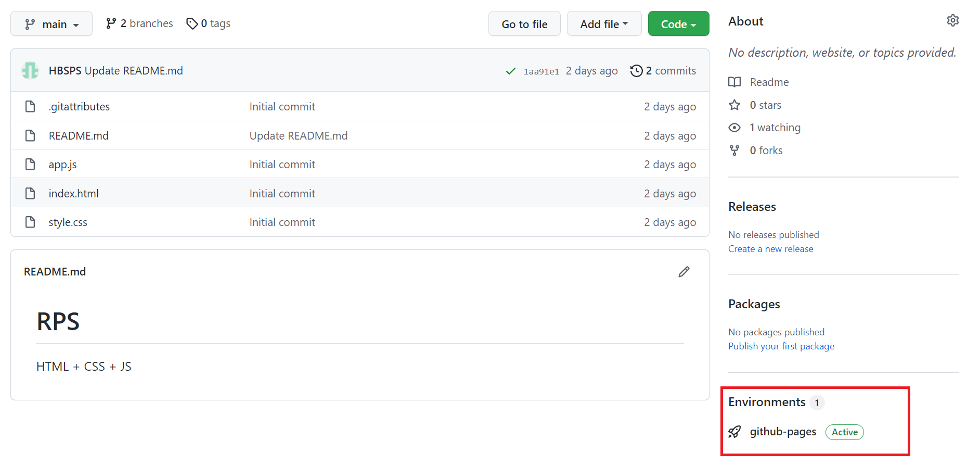Click the branch icon in main button
This screenshot has height=465, width=980.
point(30,24)
